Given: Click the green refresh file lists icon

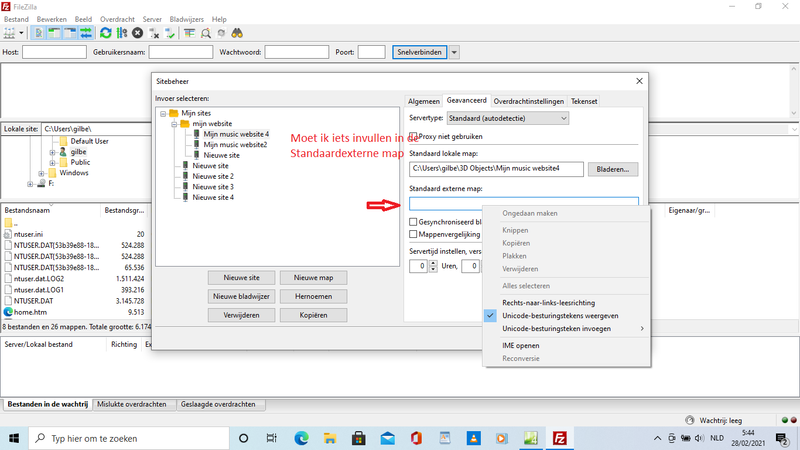Looking at the screenshot, I should pos(106,33).
